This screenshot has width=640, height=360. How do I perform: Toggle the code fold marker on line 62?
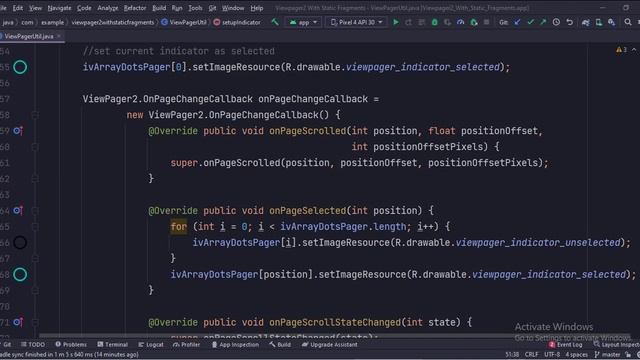coord(35,178)
